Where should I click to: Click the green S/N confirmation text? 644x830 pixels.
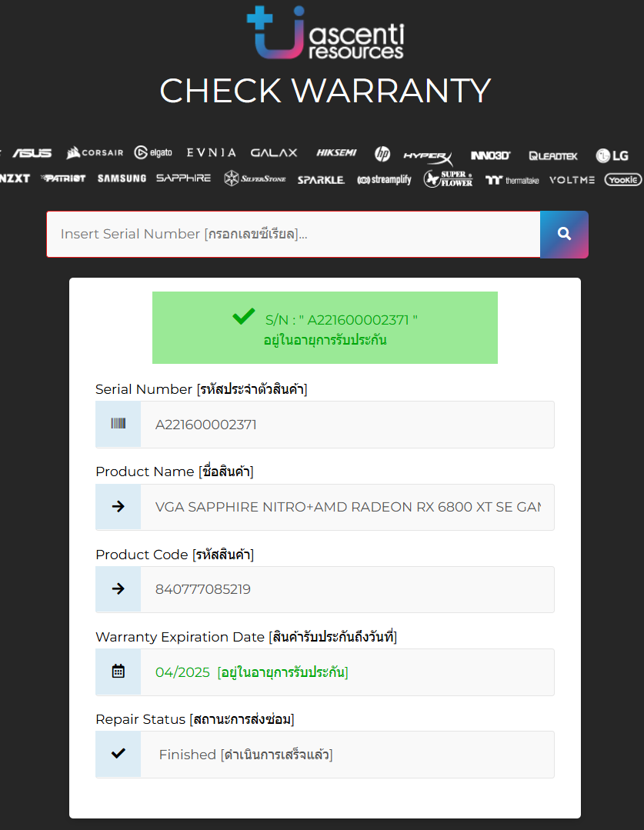click(x=341, y=320)
